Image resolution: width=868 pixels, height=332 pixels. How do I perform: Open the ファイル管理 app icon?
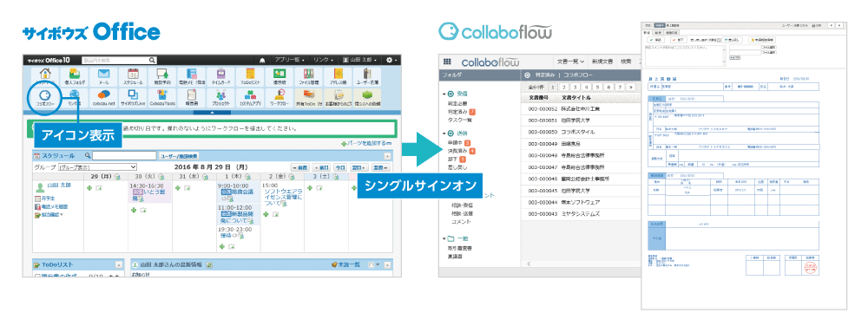click(x=308, y=77)
